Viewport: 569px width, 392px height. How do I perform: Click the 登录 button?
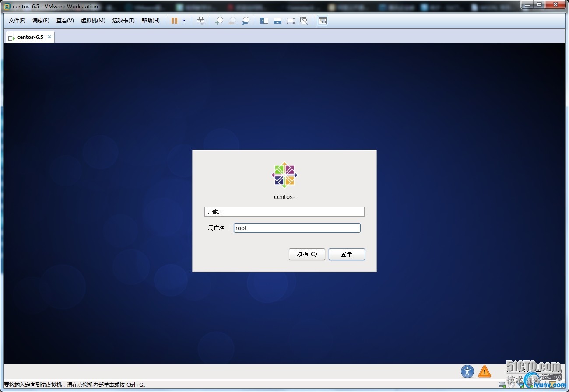pyautogui.click(x=347, y=254)
